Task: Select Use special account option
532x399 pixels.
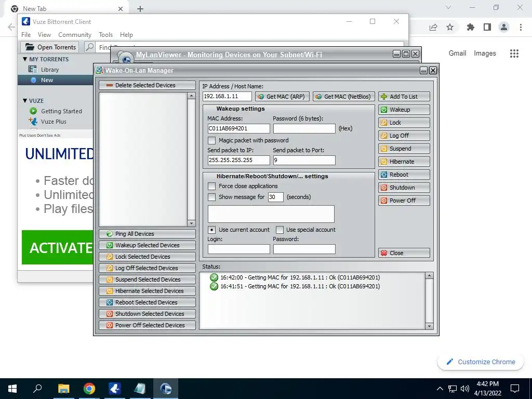Action: [280, 230]
